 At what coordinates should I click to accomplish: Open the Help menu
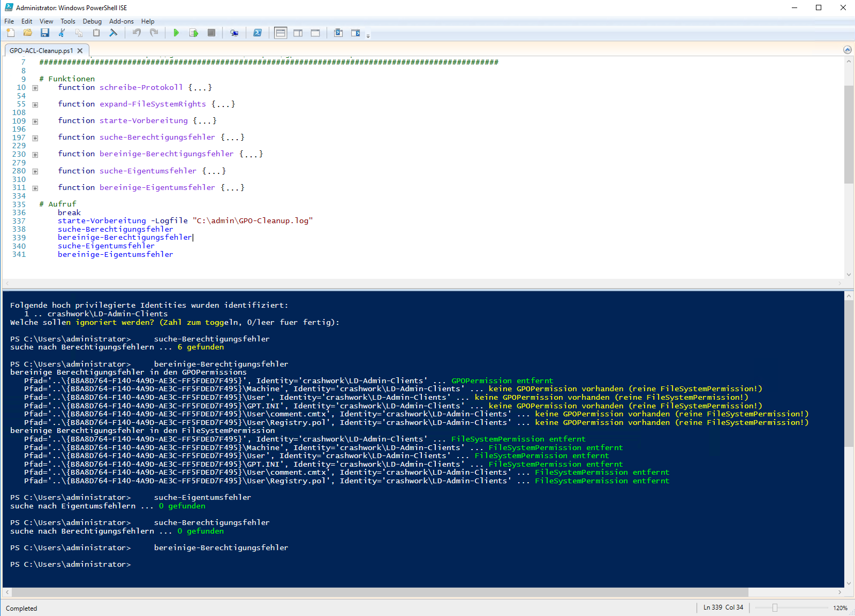(148, 21)
